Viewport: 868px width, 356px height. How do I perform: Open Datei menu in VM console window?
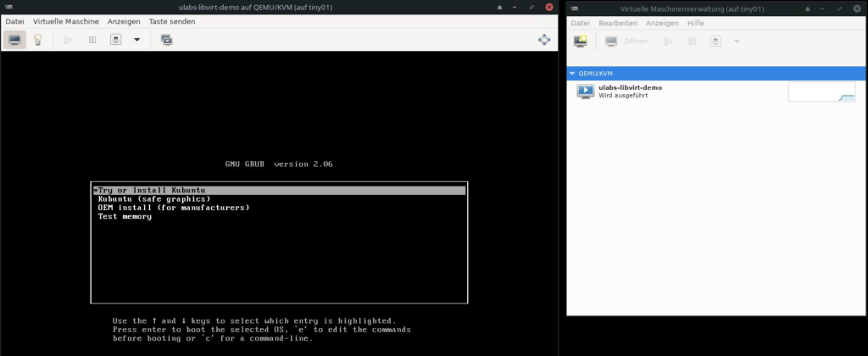tap(15, 21)
